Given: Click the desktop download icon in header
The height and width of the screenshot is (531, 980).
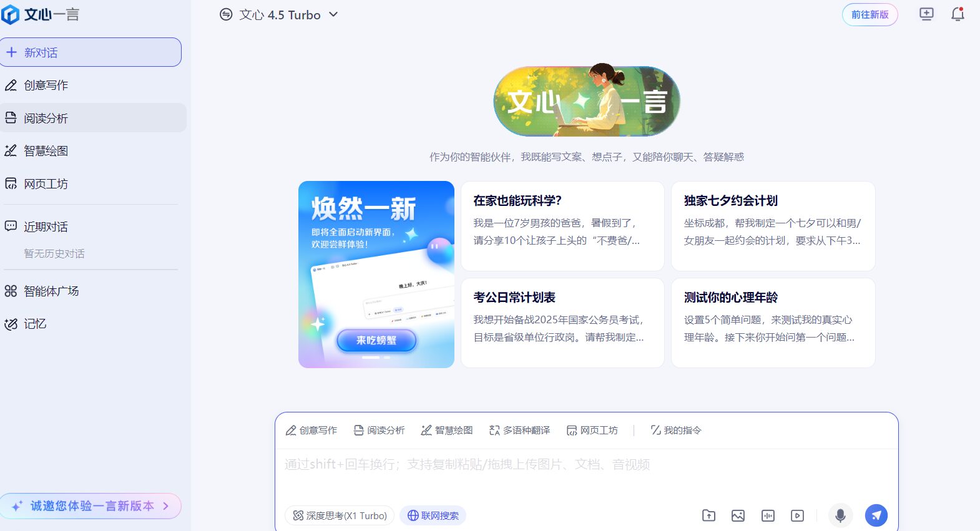Looking at the screenshot, I should (x=926, y=14).
